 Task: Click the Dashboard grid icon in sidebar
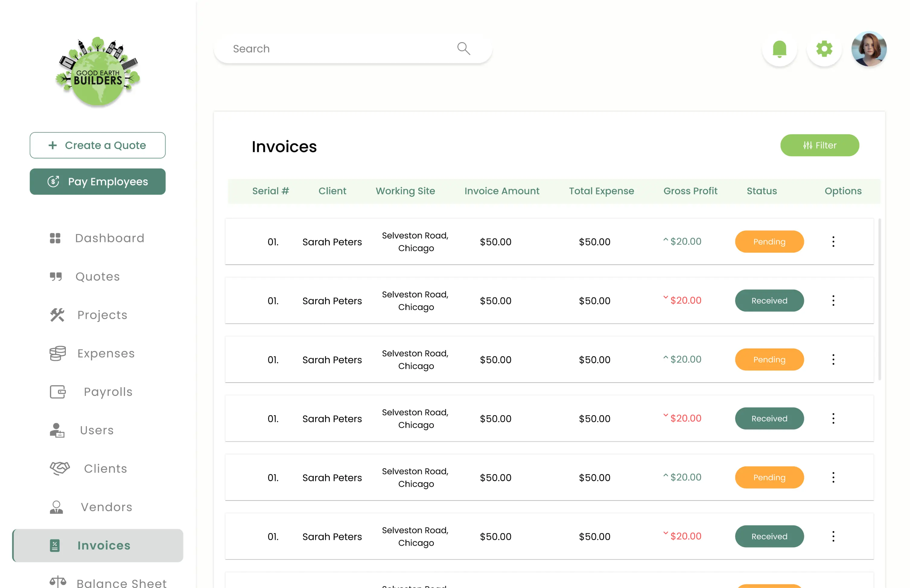pyautogui.click(x=55, y=238)
